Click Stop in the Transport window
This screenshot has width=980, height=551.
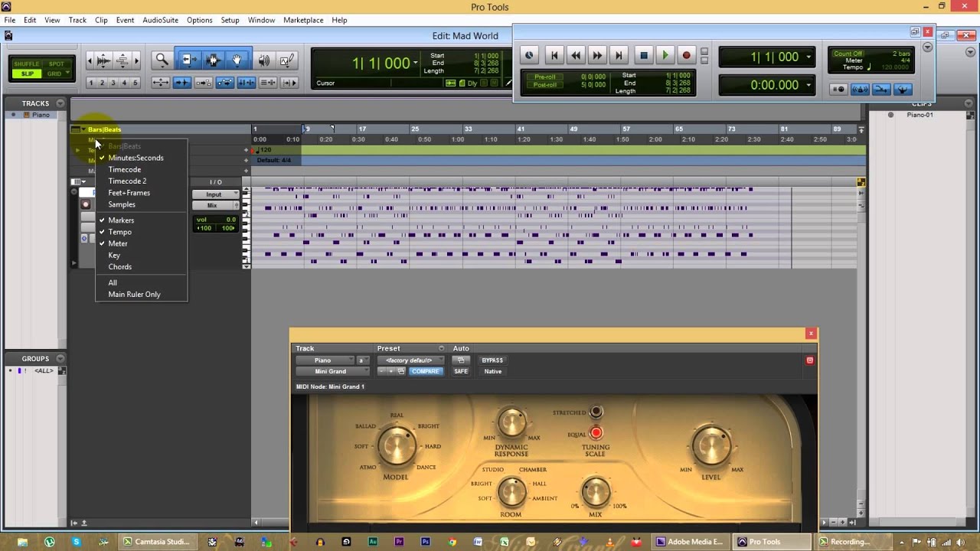(643, 55)
